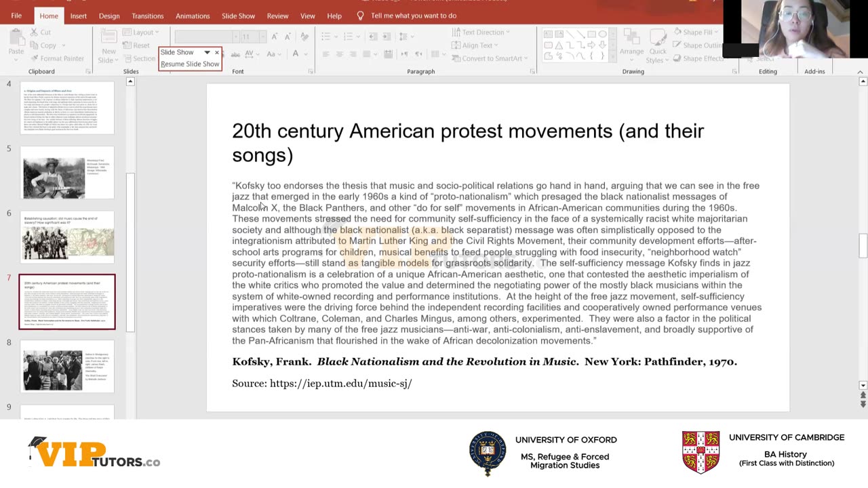Screen dimensions: 868x488
Task: Select slide 6 thumbnail in panel
Action: [67, 237]
